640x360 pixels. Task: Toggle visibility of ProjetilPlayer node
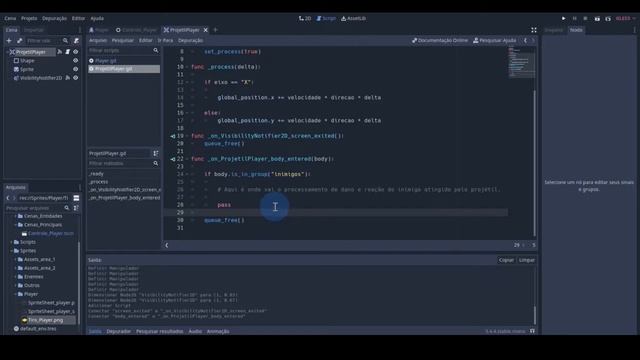click(x=76, y=52)
